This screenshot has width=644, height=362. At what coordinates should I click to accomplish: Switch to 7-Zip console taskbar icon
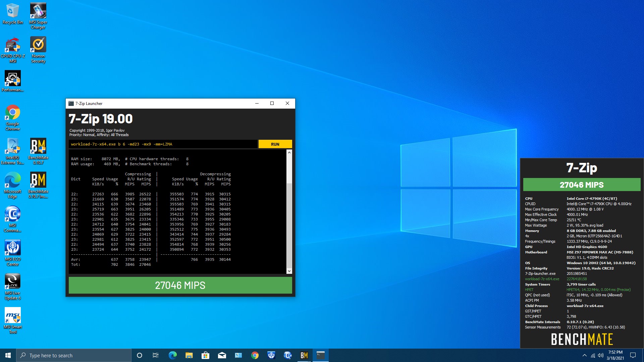pos(321,355)
